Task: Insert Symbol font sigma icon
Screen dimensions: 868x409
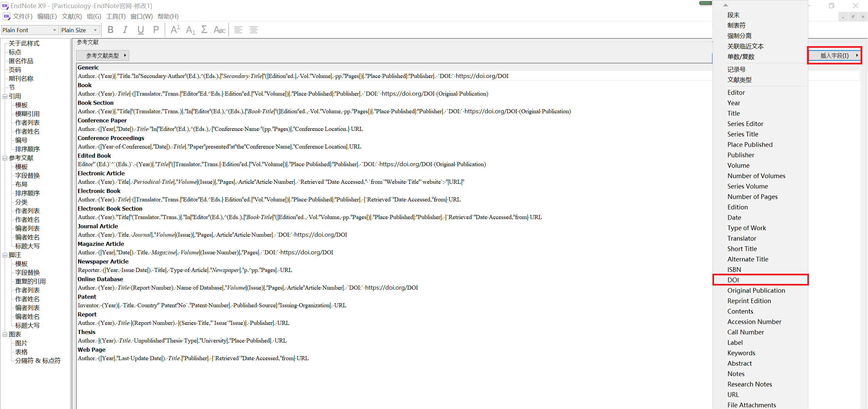Action: point(204,30)
